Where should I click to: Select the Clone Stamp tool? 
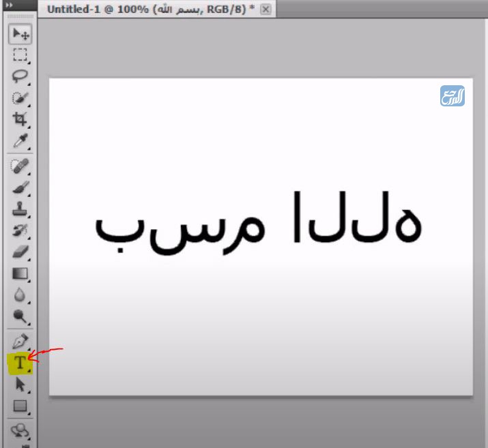(x=20, y=209)
